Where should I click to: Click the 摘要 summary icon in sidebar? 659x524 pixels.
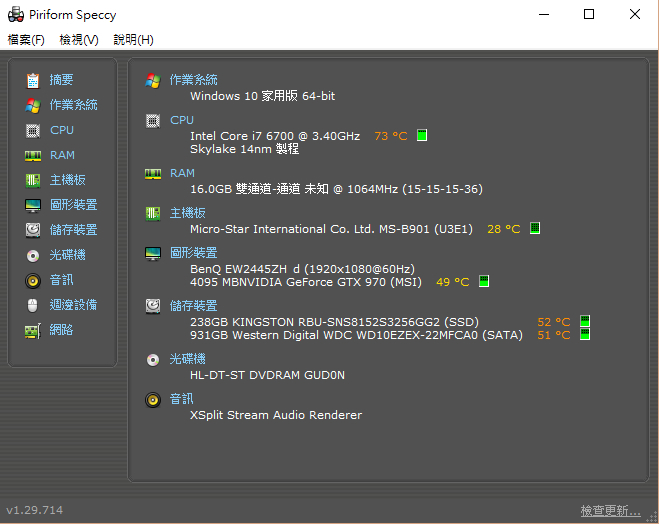tap(33, 80)
